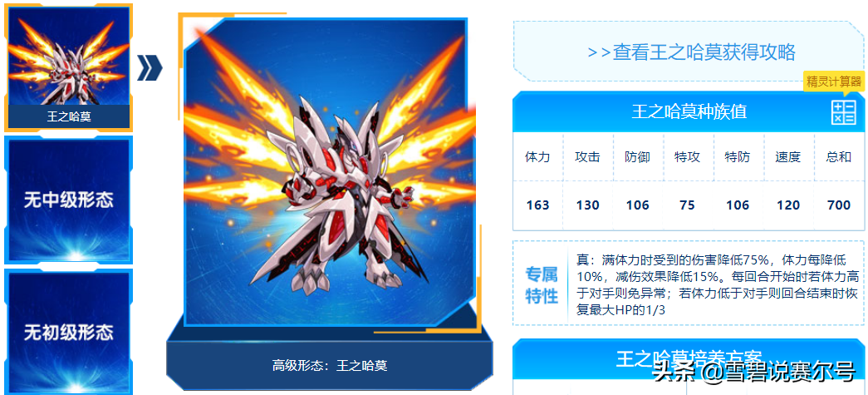Image resolution: width=868 pixels, height=395 pixels.
Task: Select the 无初级形态 panel
Action: point(69,332)
